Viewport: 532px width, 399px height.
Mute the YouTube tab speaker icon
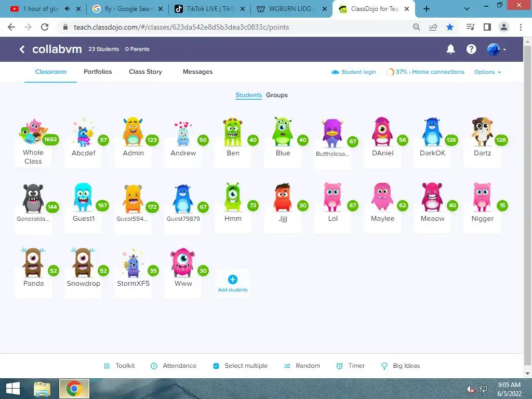[x=67, y=9]
